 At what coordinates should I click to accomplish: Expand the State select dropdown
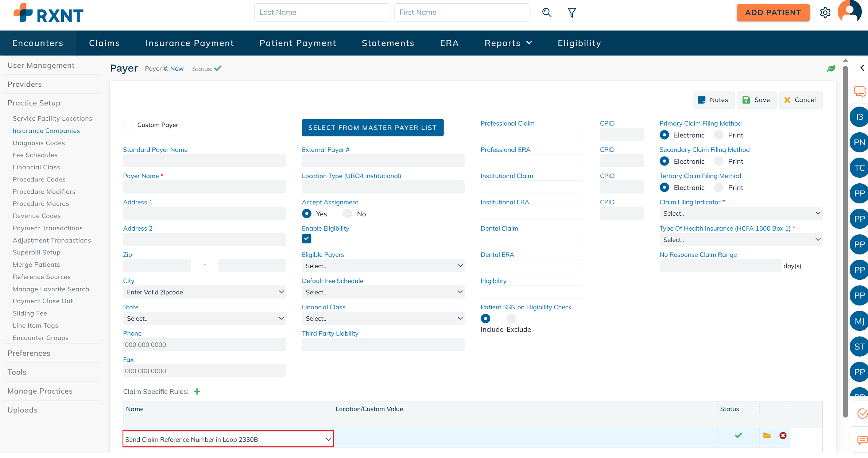204,318
